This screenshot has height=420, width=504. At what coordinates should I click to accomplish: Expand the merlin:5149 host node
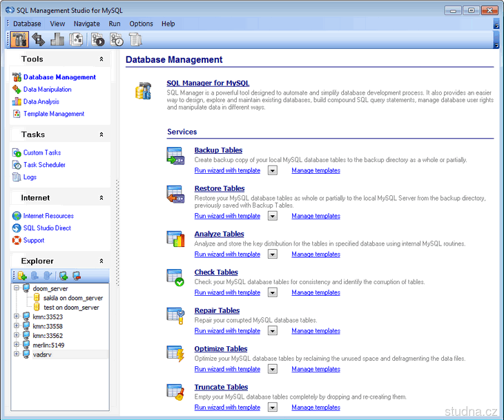coord(16,345)
